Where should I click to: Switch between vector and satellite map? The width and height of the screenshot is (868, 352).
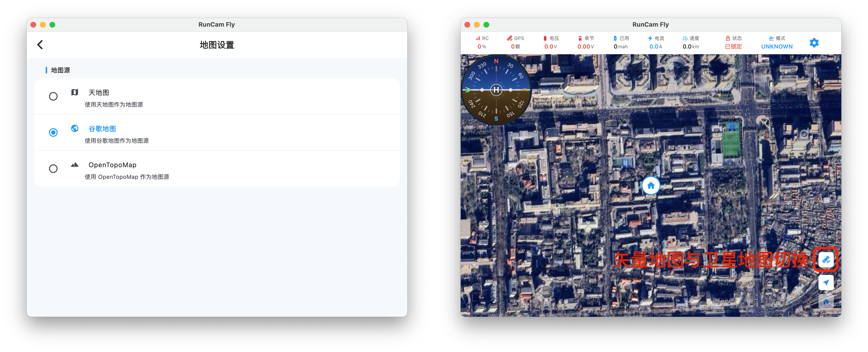click(826, 260)
